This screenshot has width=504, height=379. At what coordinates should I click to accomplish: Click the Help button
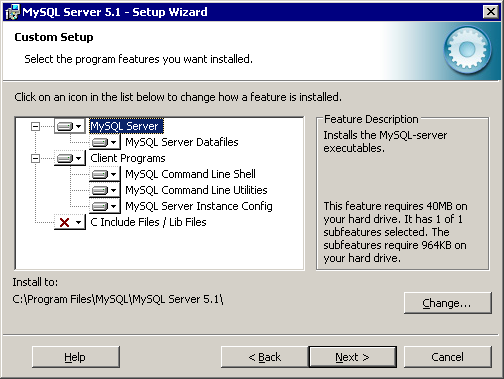(76, 357)
